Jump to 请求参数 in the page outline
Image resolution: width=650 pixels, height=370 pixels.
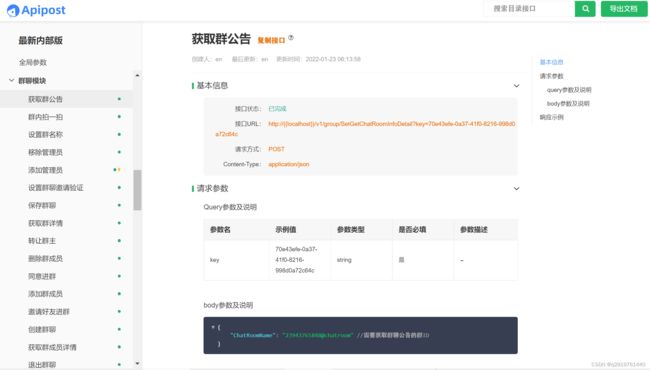[551, 76]
